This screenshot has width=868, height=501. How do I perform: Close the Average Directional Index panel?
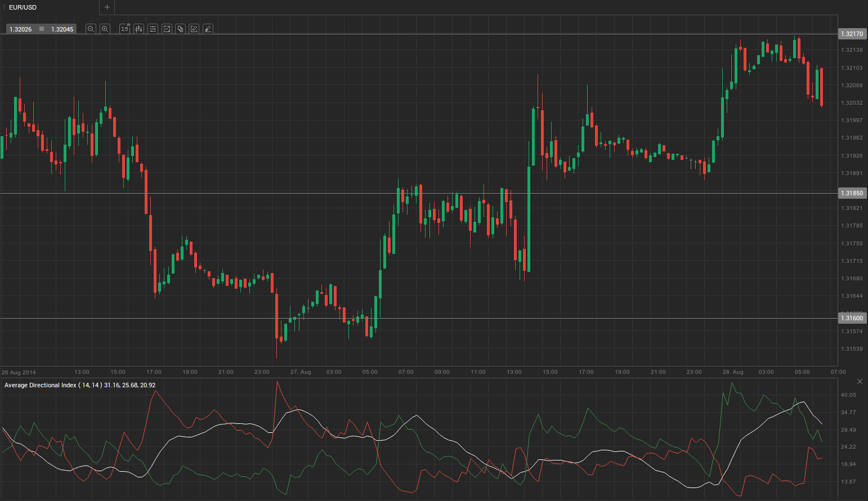pos(860,382)
